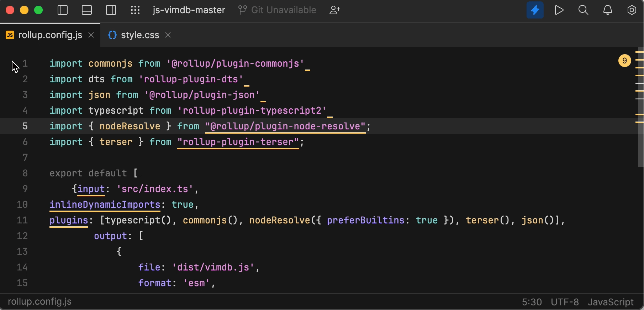Toggle the right sidebar panel
Screen dimensions: 644x310
(111, 10)
